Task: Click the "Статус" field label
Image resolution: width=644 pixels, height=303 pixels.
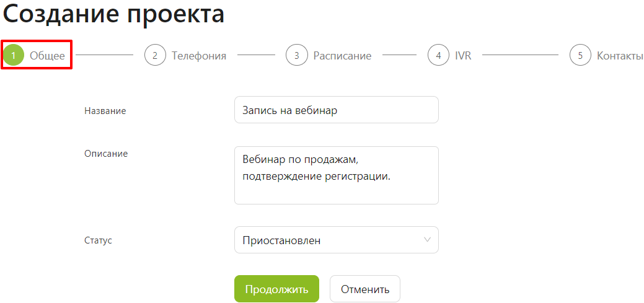Action: pos(98,240)
